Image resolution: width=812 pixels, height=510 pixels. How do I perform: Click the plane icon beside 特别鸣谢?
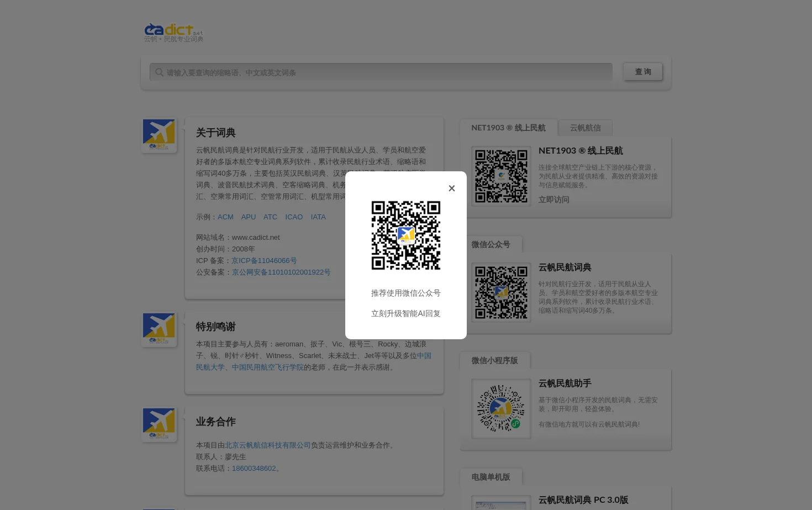point(159,329)
